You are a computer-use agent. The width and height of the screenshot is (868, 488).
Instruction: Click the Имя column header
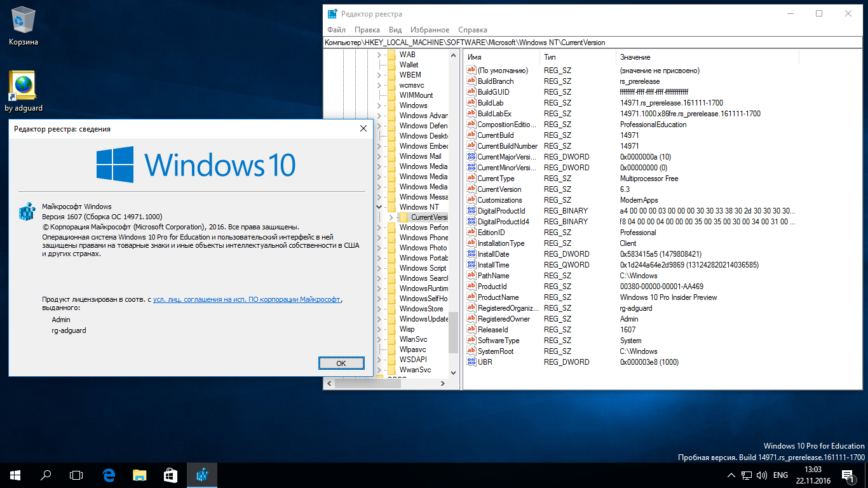(502, 57)
